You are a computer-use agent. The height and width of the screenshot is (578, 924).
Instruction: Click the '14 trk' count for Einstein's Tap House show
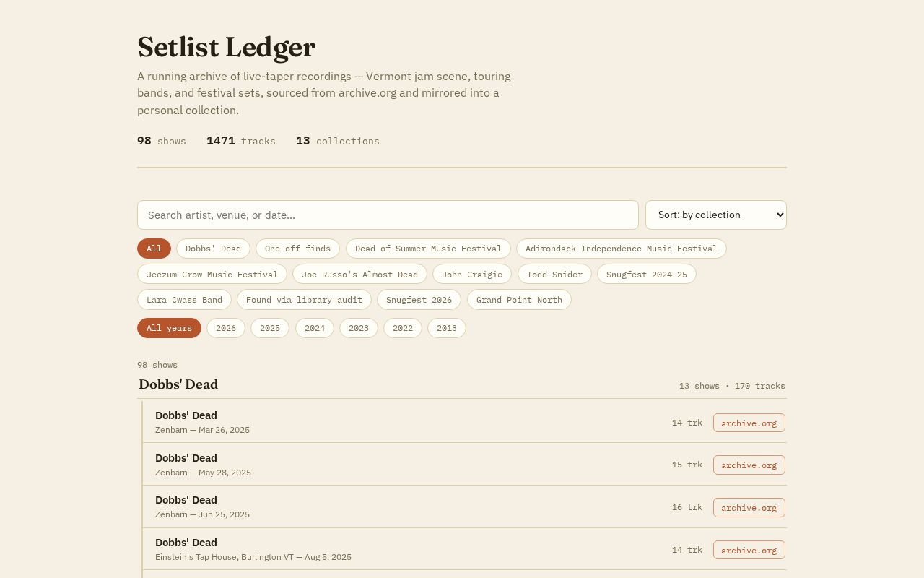point(687,550)
